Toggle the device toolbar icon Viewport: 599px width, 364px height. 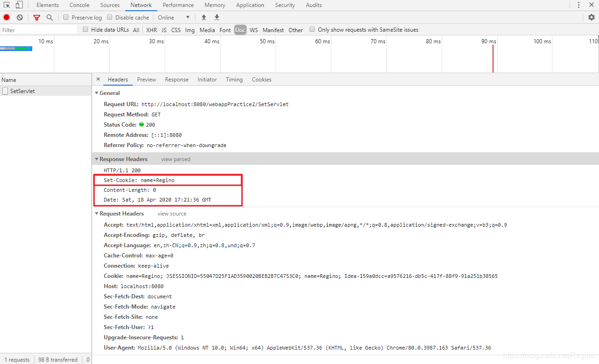tap(19, 5)
